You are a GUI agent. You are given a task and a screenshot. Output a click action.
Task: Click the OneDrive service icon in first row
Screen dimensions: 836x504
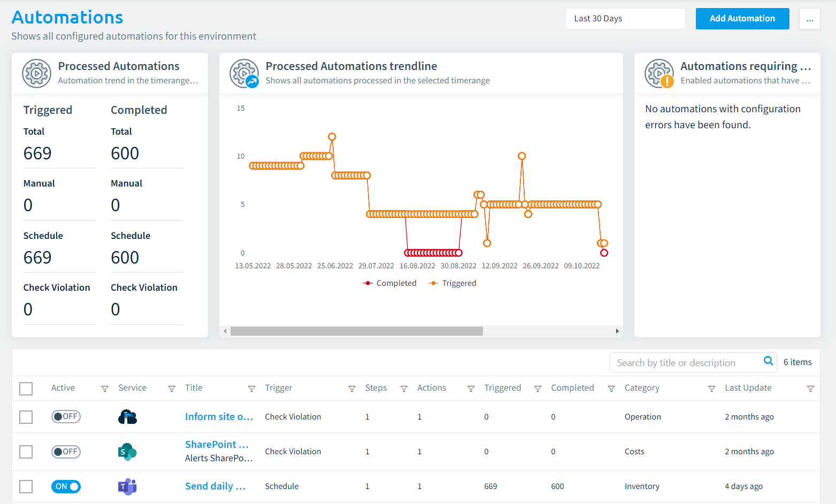click(x=127, y=417)
